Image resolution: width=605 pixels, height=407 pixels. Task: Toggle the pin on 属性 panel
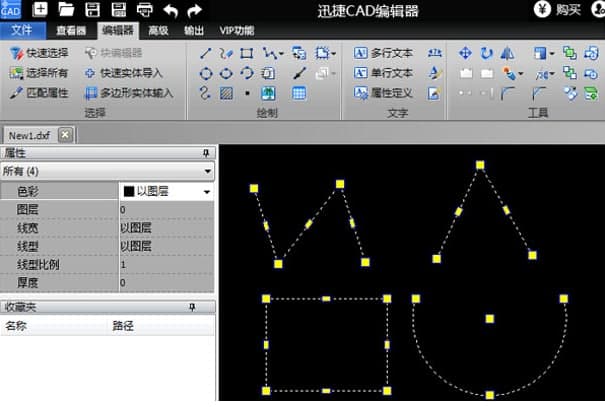point(206,153)
